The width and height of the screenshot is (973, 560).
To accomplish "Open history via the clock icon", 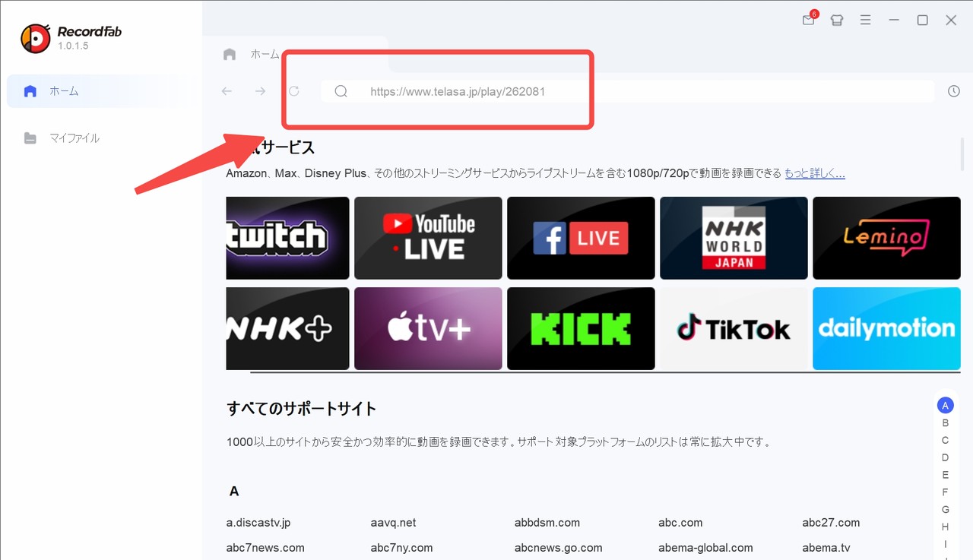I will (x=953, y=90).
